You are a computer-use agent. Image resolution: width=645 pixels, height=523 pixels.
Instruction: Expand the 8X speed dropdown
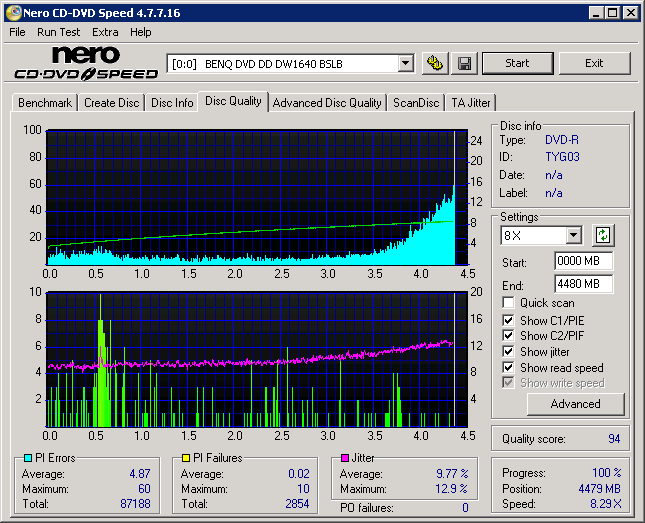[573, 236]
